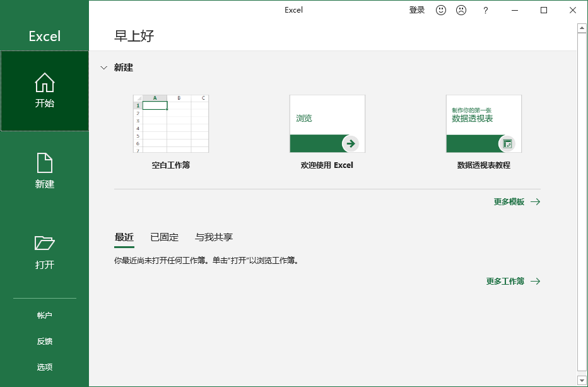Click the 新建 section heading text

pyautogui.click(x=124, y=68)
